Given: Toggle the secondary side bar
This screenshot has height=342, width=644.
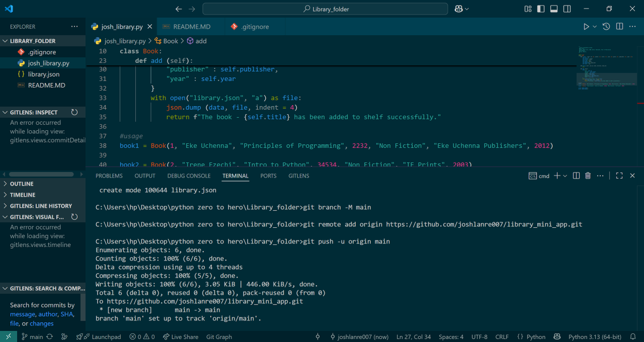Looking at the screenshot, I should click(567, 9).
